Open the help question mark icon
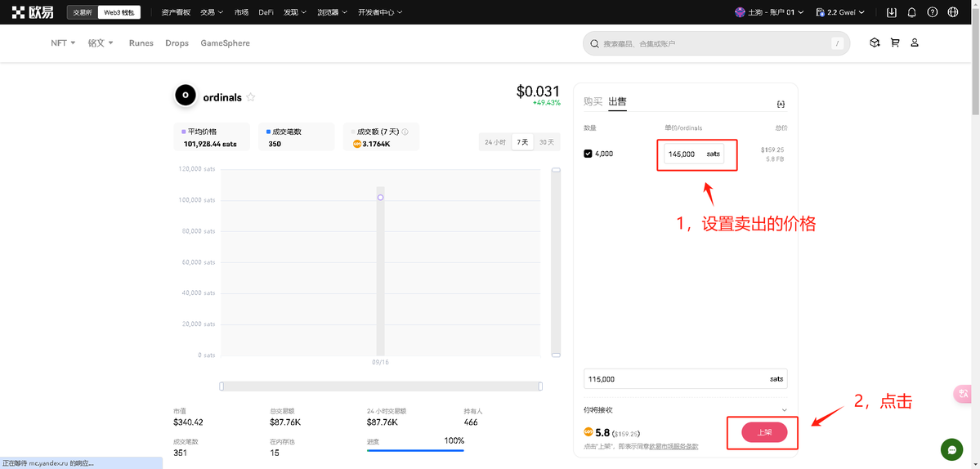980x469 pixels. pos(933,12)
